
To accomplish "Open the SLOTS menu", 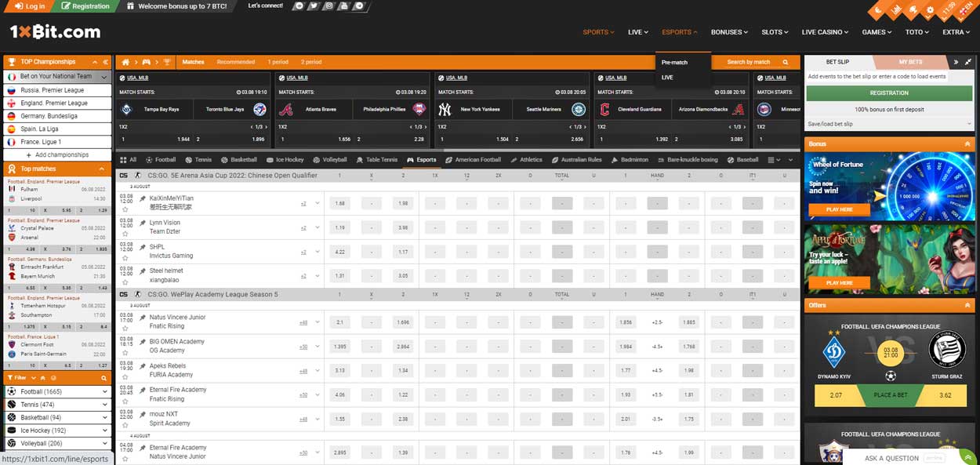I will coord(775,32).
